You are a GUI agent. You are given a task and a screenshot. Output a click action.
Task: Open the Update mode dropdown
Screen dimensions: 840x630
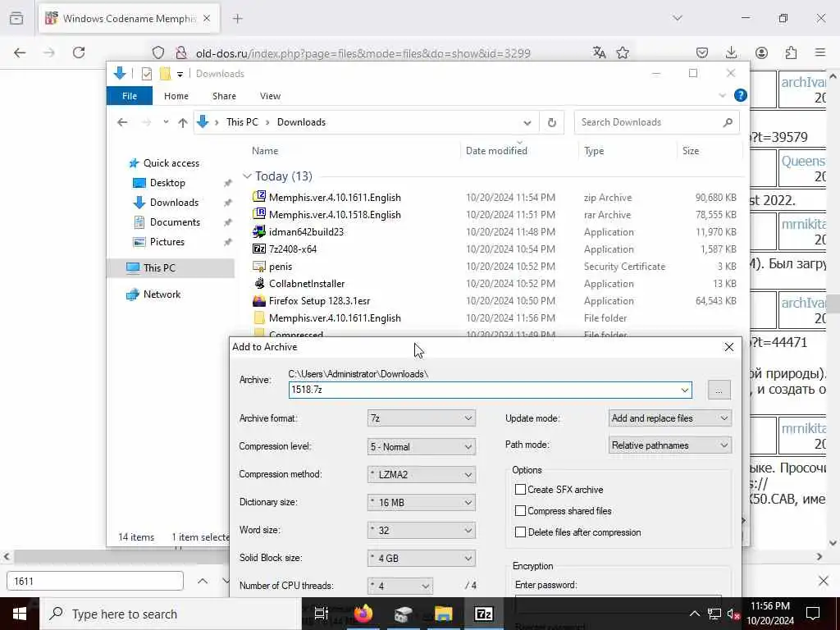[x=669, y=418]
